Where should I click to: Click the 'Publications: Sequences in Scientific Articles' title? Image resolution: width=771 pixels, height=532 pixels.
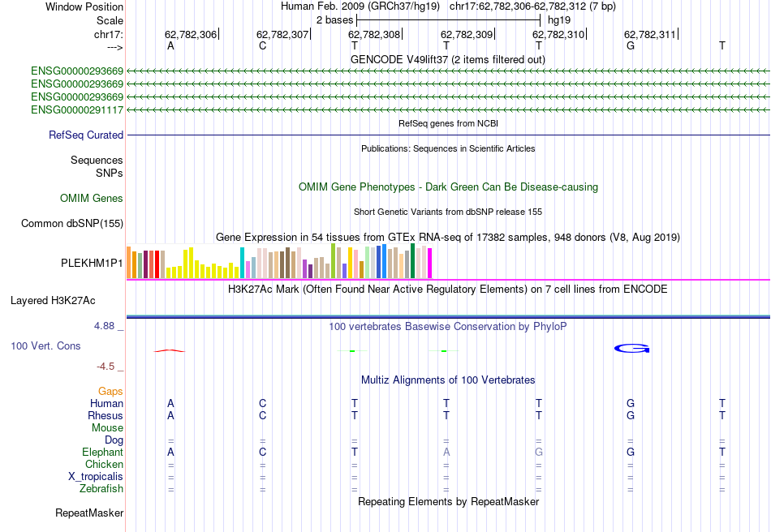[x=448, y=148]
